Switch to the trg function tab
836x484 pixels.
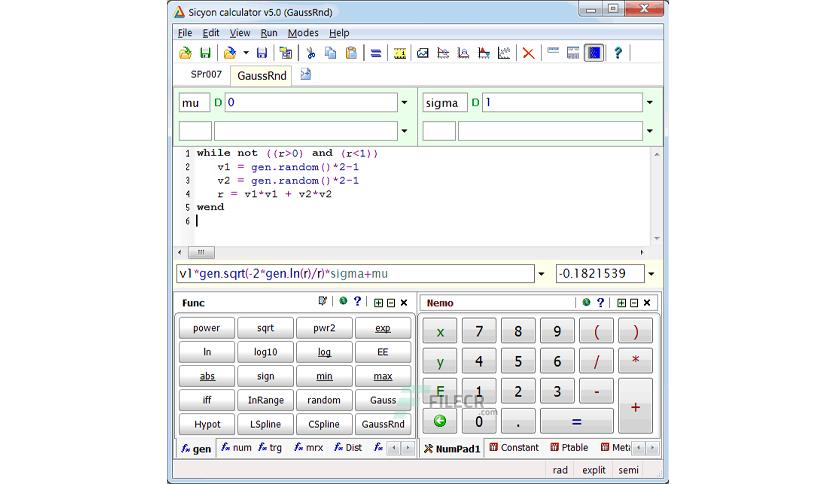270,447
